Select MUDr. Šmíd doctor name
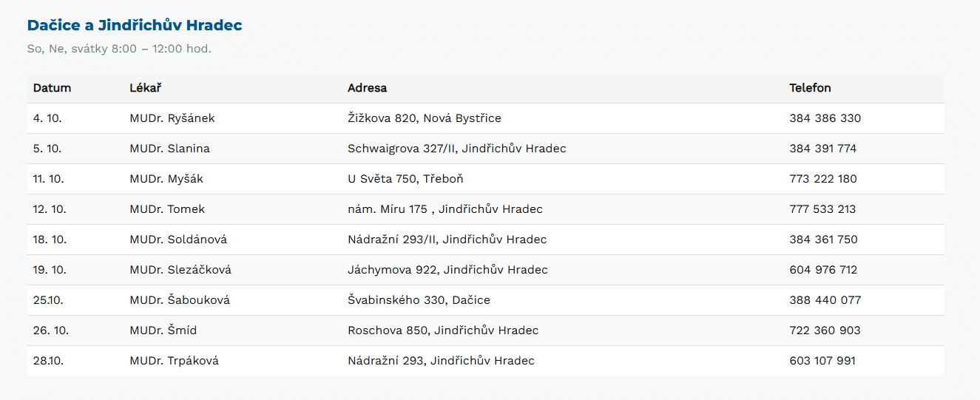The width and height of the screenshot is (980, 400). [x=163, y=330]
